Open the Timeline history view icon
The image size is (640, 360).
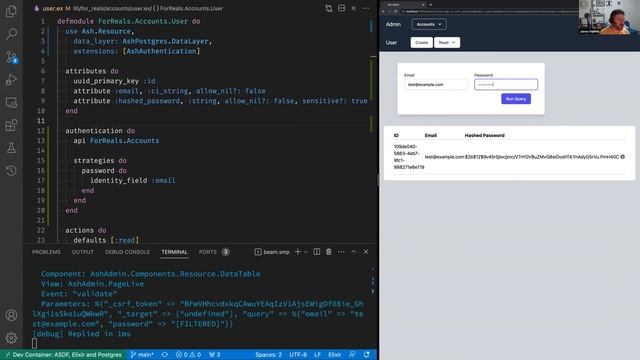(x=11, y=171)
